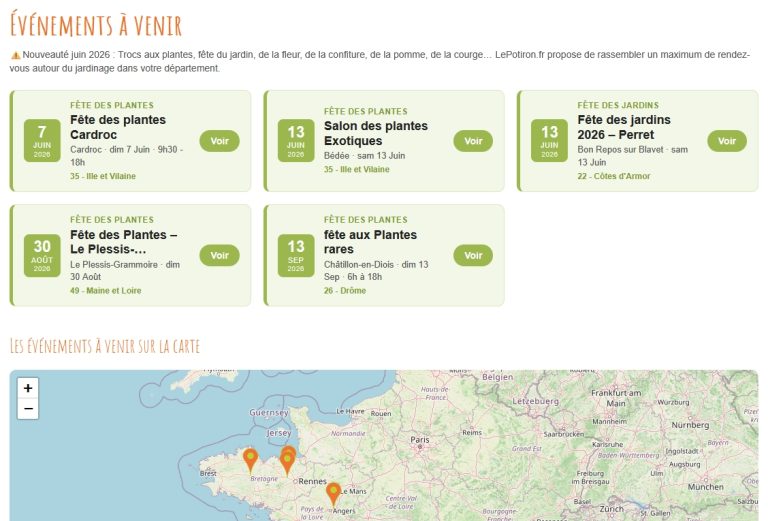
Task: Zoom out the map with minus button
Action: (x=28, y=409)
